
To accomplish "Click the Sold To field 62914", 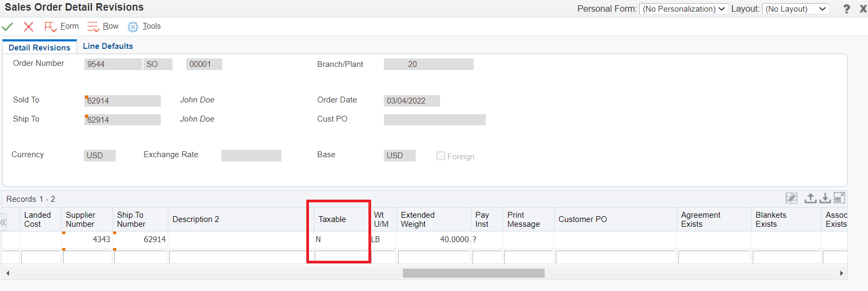I will pyautogui.click(x=123, y=101).
